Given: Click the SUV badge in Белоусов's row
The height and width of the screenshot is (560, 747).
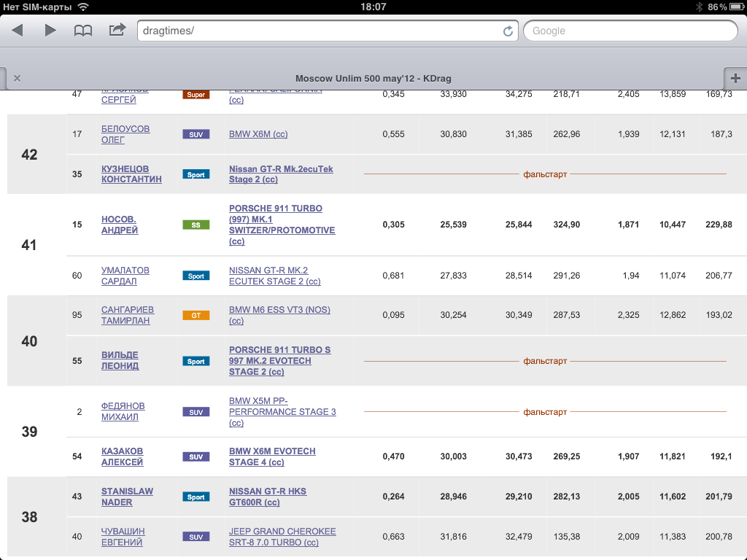Looking at the screenshot, I should 196,134.
